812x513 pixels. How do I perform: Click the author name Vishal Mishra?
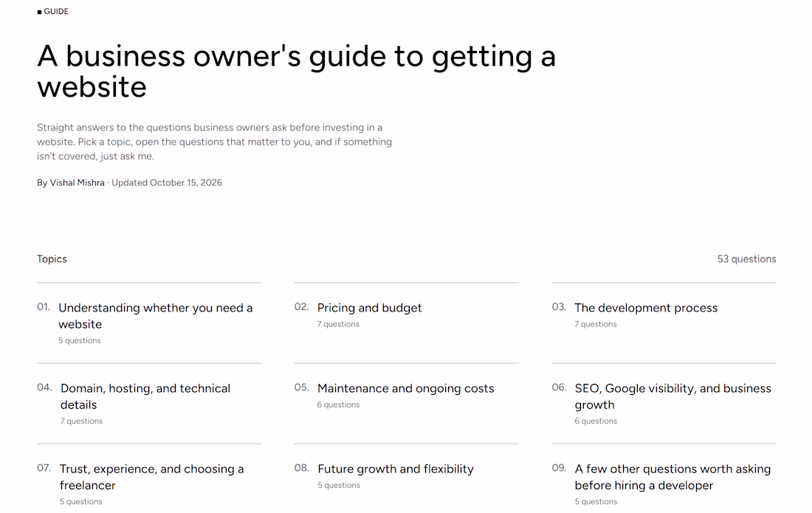pyautogui.click(x=78, y=183)
